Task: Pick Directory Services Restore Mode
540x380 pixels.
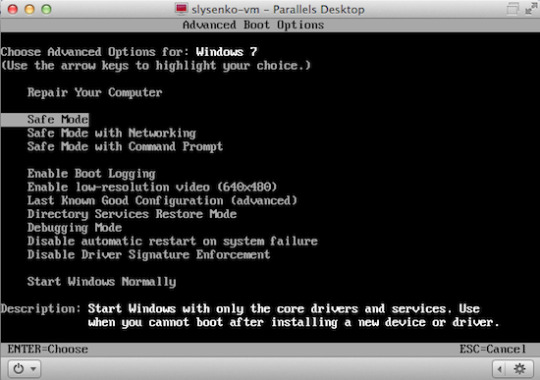Action: [x=132, y=214]
